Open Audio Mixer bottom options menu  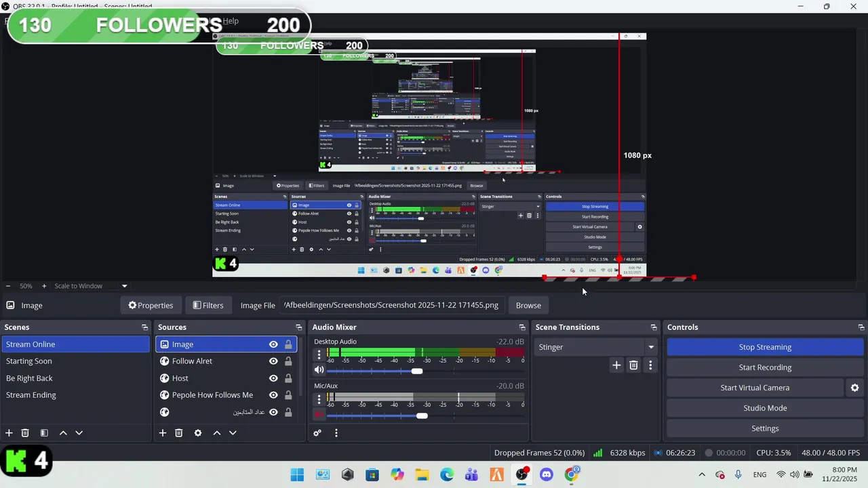(336, 433)
